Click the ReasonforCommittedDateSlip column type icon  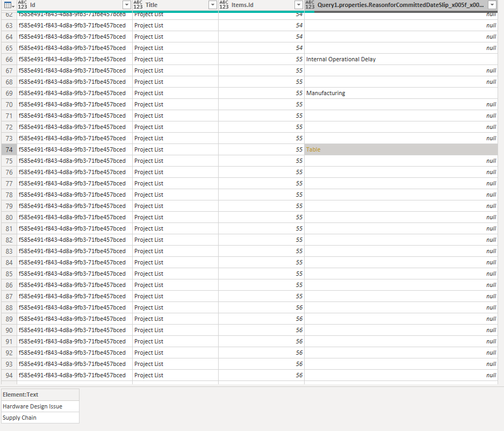click(x=310, y=5)
